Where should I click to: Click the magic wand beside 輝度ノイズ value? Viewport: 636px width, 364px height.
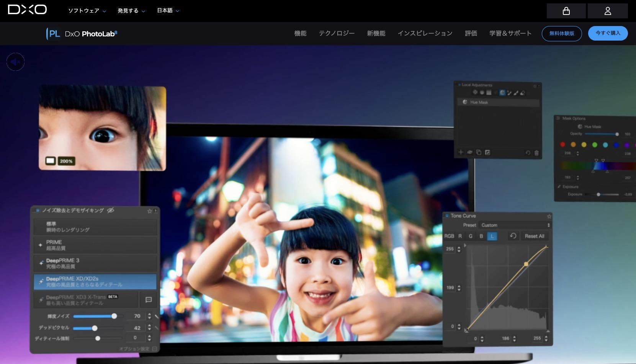[156, 317]
